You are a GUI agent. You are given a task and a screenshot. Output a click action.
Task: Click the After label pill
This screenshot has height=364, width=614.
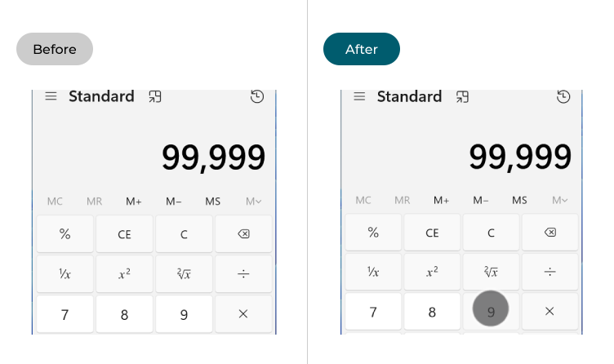[362, 49]
